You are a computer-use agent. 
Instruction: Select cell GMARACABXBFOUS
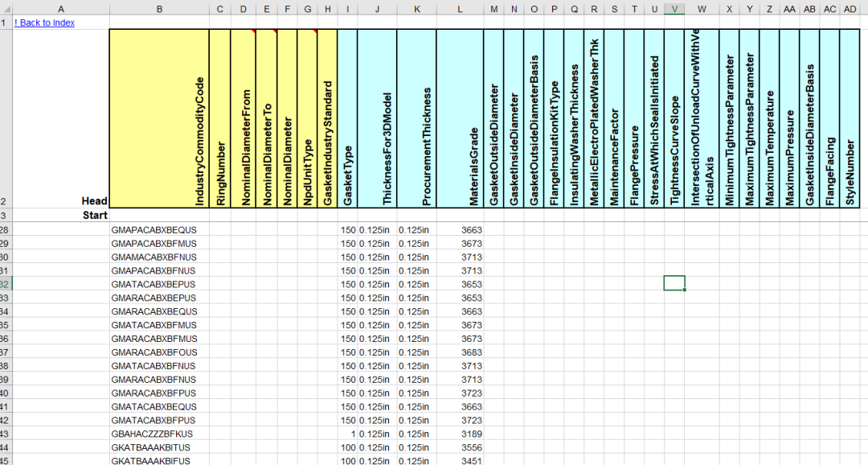click(x=159, y=352)
